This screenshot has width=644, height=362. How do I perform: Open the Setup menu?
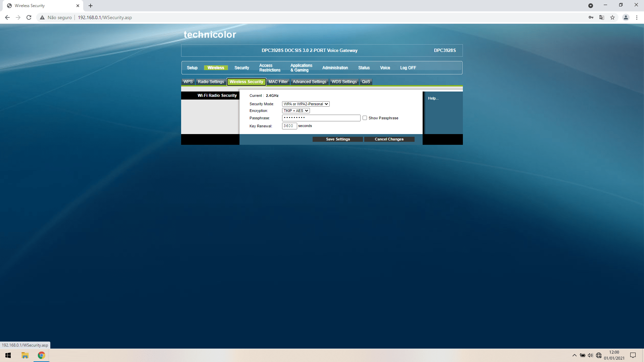coord(192,68)
